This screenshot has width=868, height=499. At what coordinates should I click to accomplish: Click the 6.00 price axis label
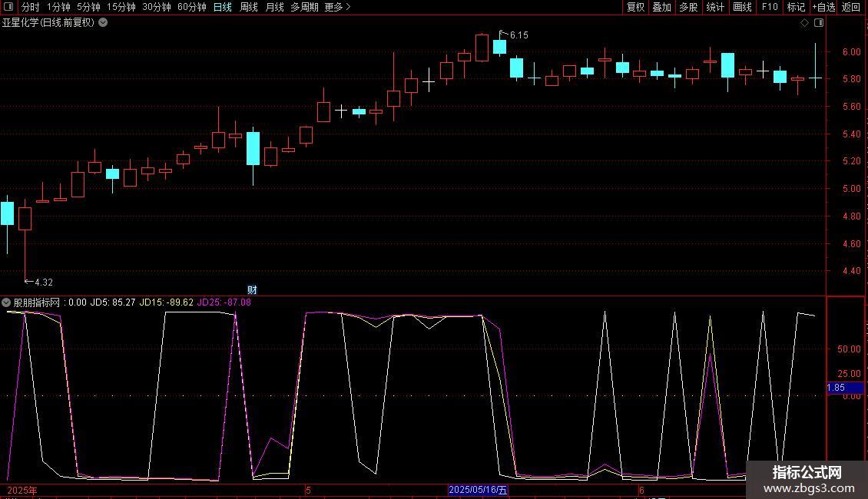(851, 52)
